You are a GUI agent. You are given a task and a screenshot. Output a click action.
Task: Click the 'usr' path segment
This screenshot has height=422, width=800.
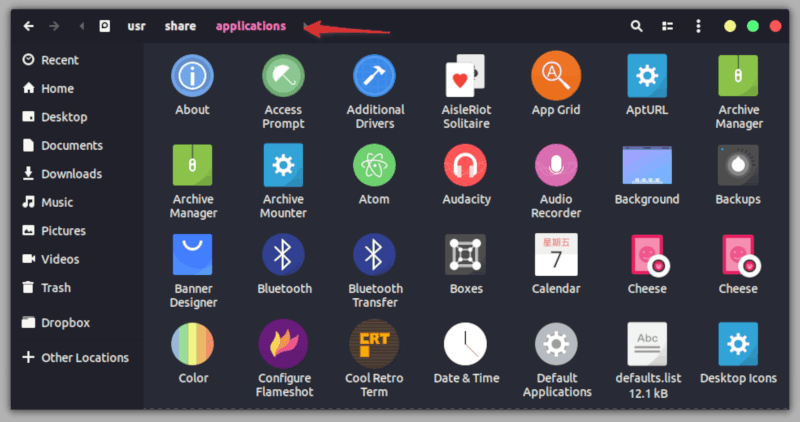point(137,26)
